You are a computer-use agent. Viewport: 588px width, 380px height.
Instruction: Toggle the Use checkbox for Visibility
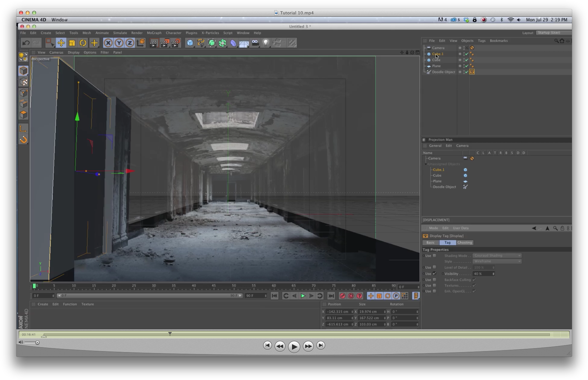[x=435, y=274]
